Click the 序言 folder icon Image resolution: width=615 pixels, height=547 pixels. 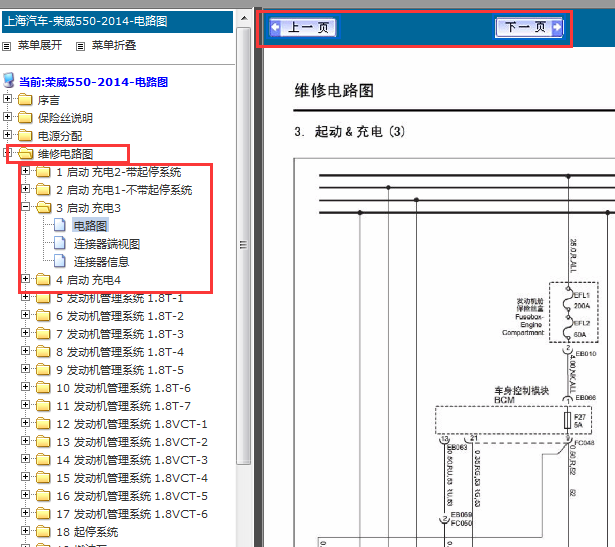(25, 100)
